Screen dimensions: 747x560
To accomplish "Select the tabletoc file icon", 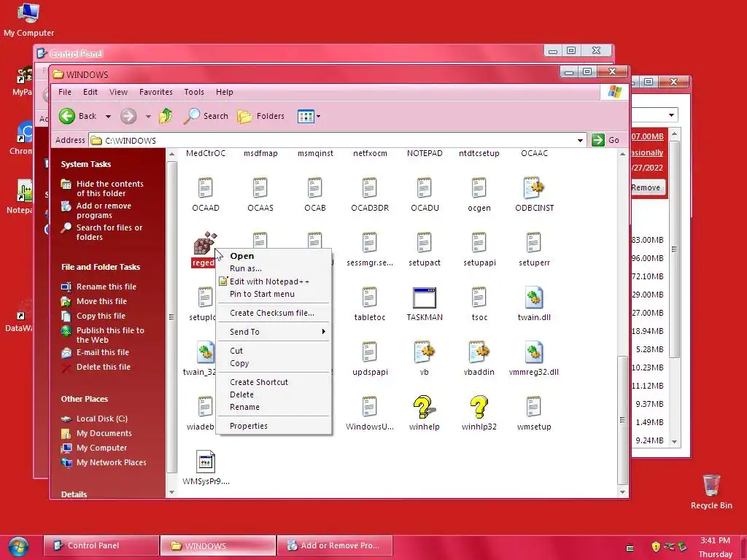I will [370, 297].
